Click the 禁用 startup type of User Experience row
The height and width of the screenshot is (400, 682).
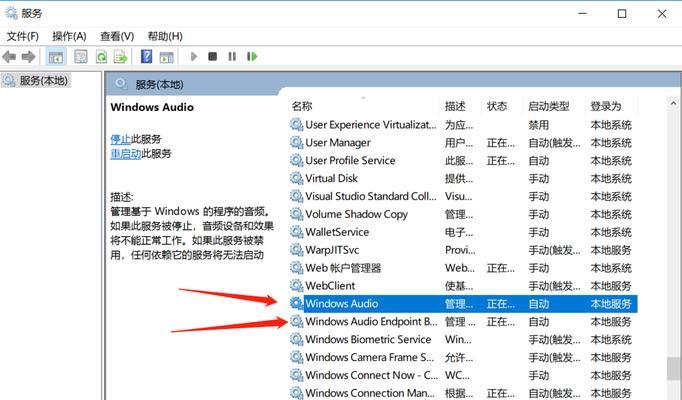[x=538, y=125]
